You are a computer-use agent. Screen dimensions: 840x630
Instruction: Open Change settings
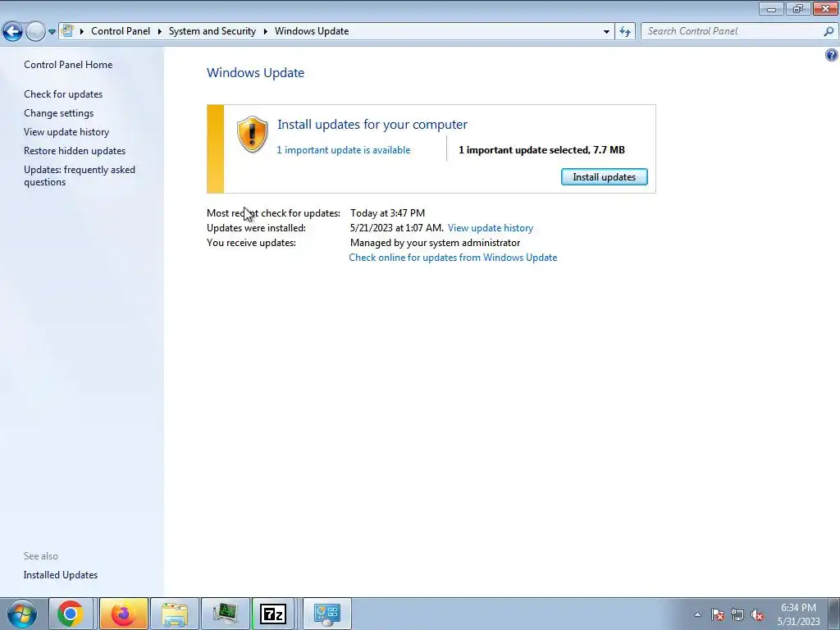point(58,113)
